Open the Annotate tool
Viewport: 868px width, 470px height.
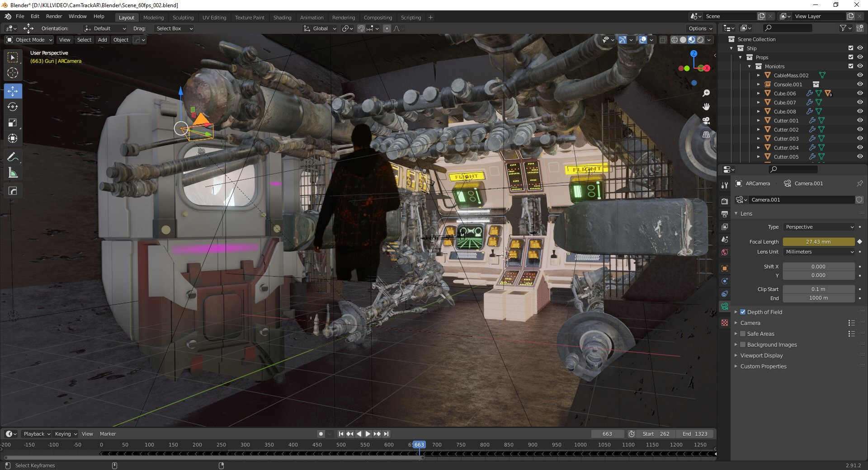[13, 156]
